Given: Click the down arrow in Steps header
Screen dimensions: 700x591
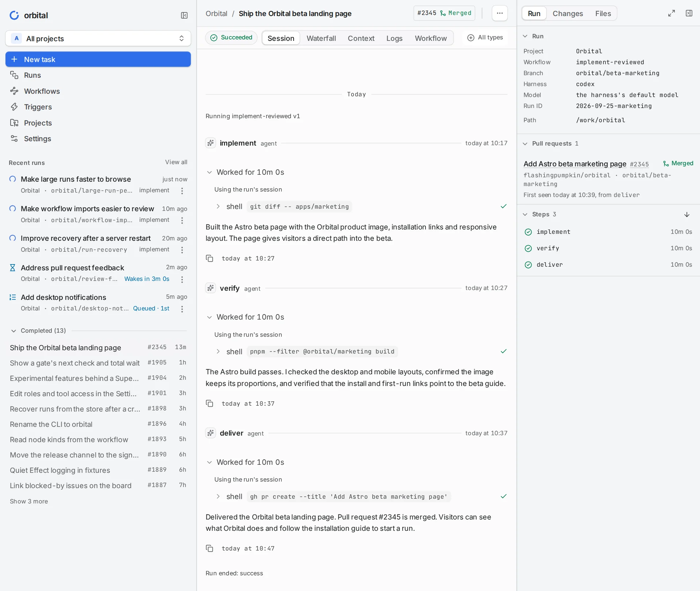Looking at the screenshot, I should [x=687, y=215].
